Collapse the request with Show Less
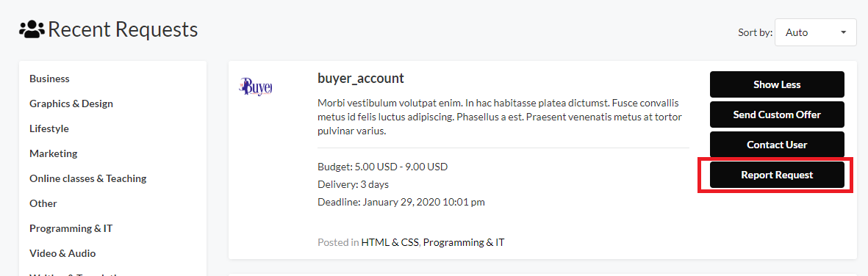Screen dimensions: 868x276 click(x=777, y=84)
